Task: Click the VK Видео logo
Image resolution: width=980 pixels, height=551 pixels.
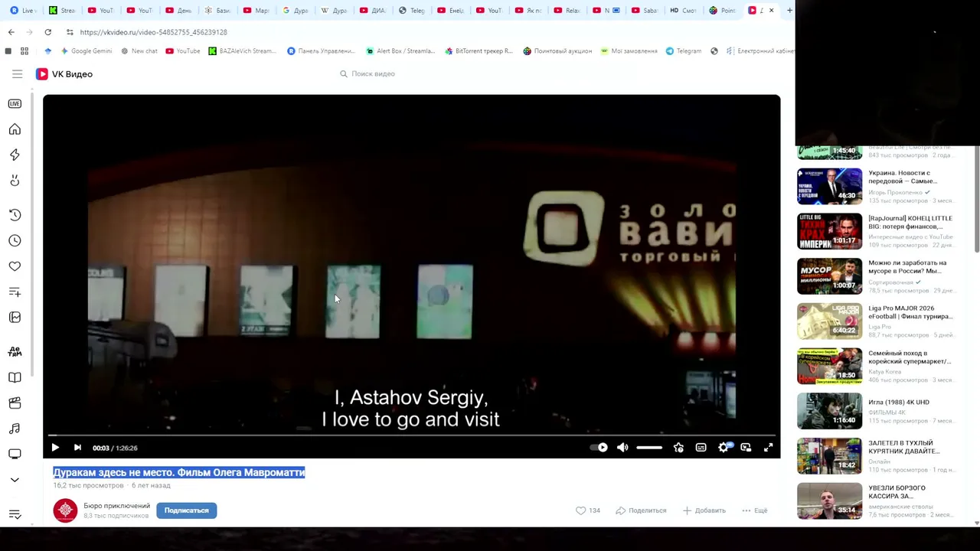Action: (64, 74)
